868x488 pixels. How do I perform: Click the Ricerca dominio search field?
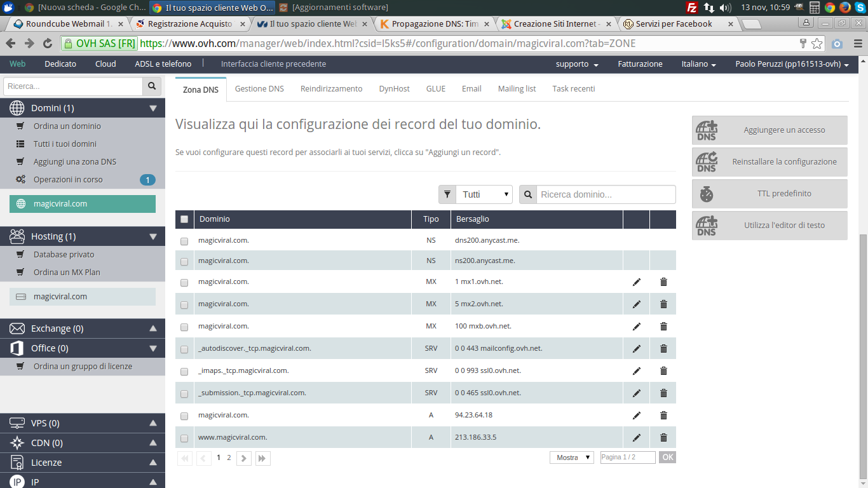606,194
